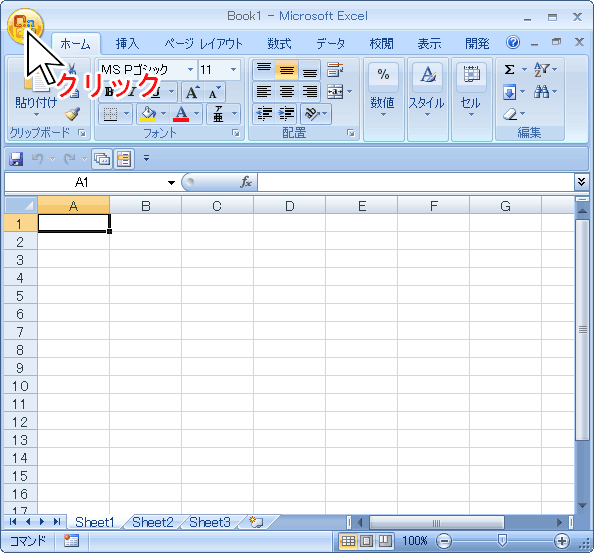Open the 挿入 ribbon tab

[x=127, y=44]
